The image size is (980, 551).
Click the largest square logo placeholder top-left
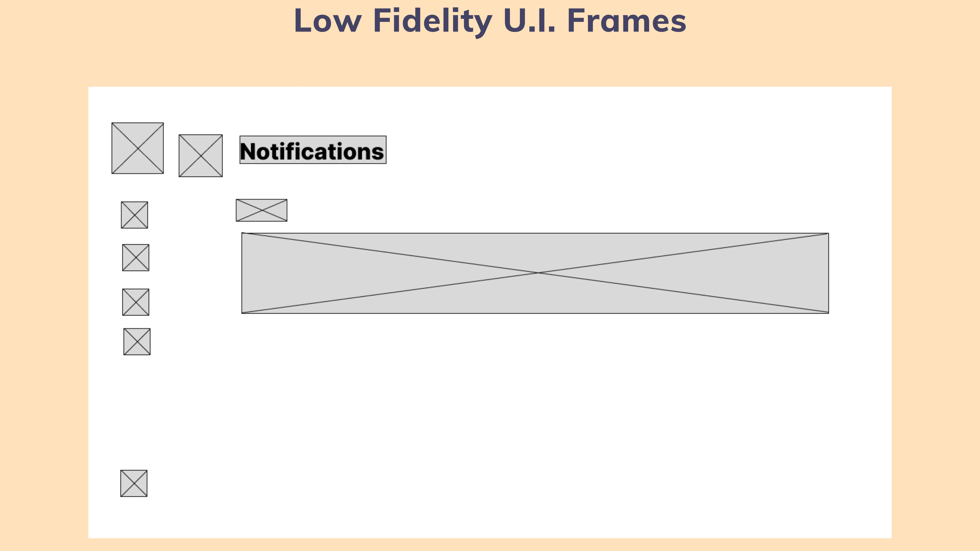(137, 148)
